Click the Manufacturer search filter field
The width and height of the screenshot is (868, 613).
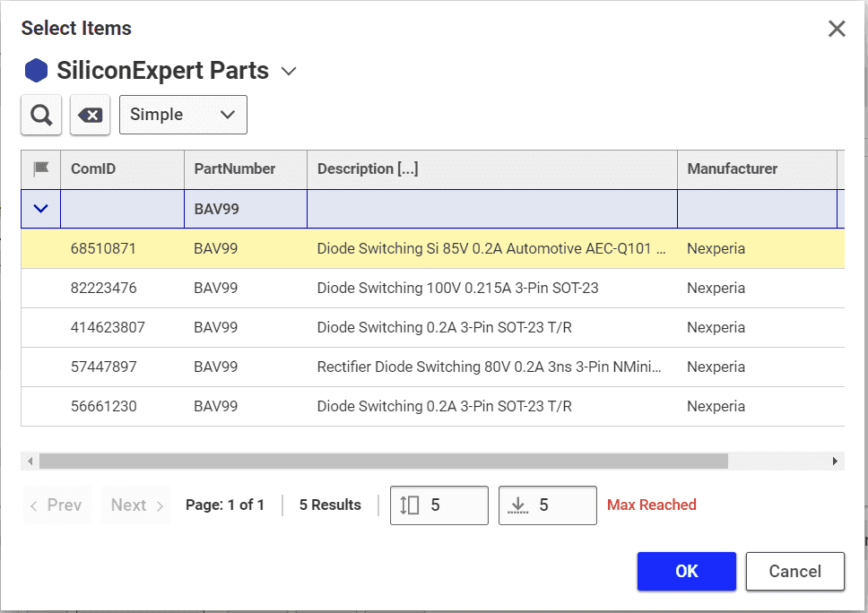pos(758,209)
